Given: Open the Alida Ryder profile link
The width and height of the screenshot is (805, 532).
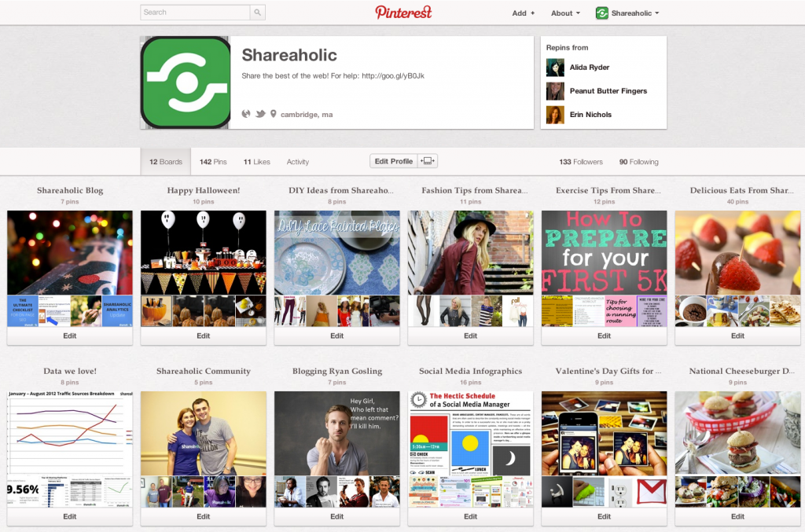Looking at the screenshot, I should [x=590, y=68].
